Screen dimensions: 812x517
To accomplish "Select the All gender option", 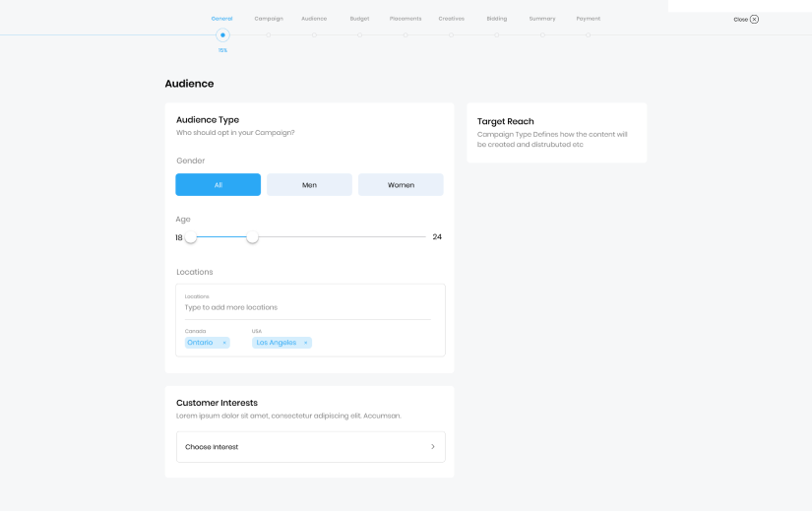I will [219, 184].
